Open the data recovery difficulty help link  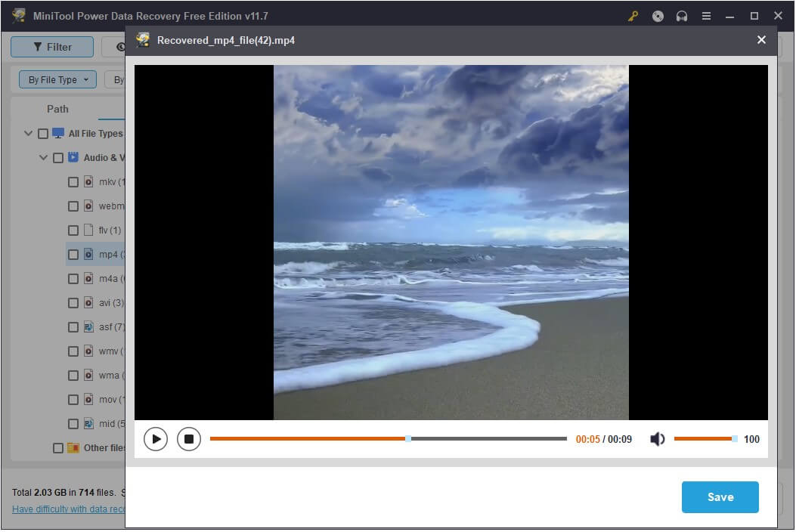click(x=68, y=509)
